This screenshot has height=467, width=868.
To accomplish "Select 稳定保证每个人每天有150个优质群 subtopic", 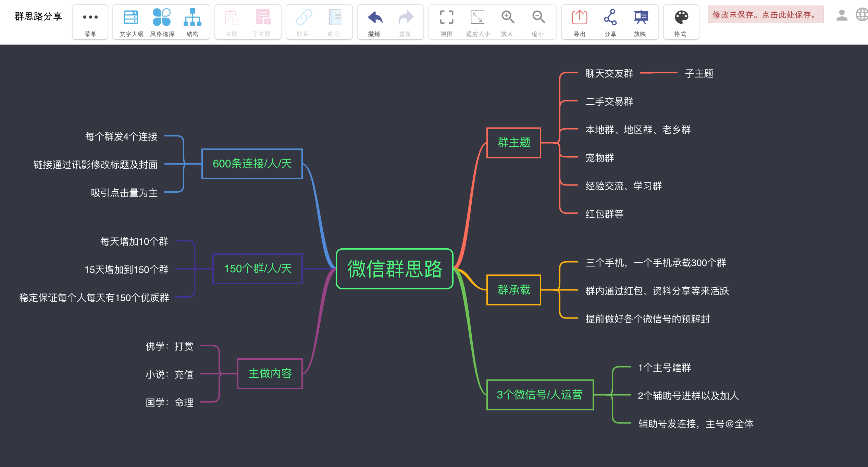I will (94, 298).
